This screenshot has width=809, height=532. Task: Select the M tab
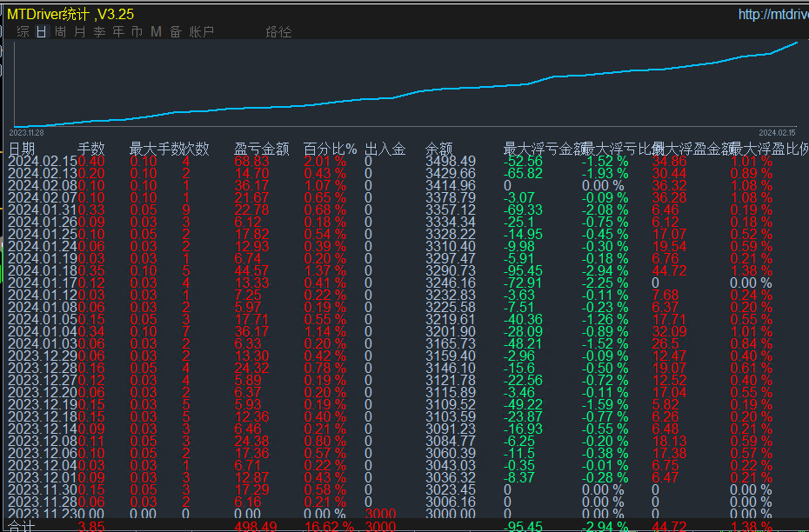click(x=156, y=32)
